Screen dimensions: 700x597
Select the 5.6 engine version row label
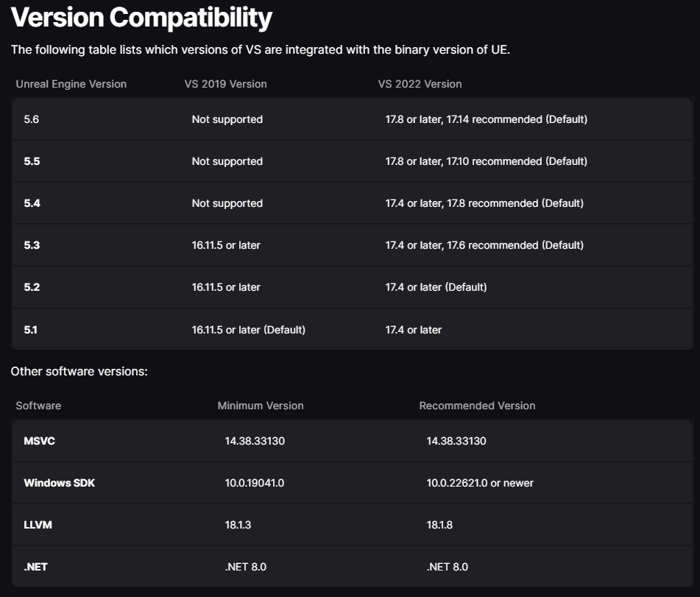point(32,119)
